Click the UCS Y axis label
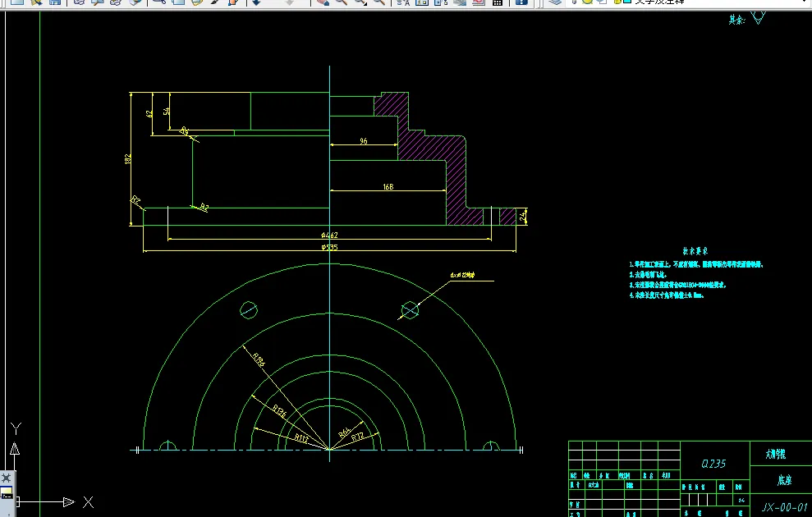812x517 pixels. tap(16, 428)
